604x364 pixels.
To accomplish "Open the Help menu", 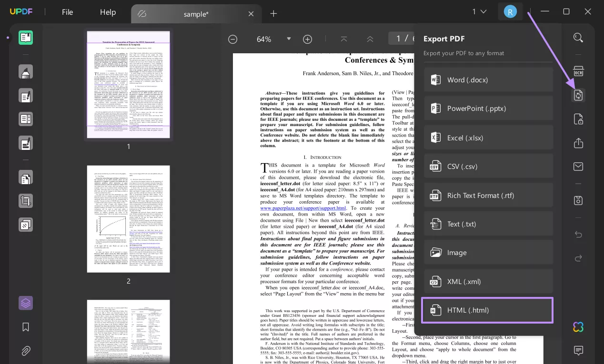I will point(108,12).
